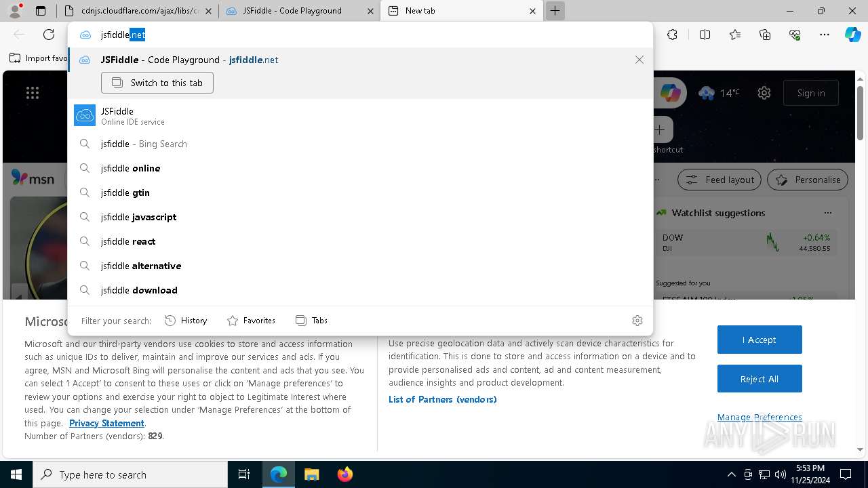Open the tab actions menu icon

pos(41,11)
